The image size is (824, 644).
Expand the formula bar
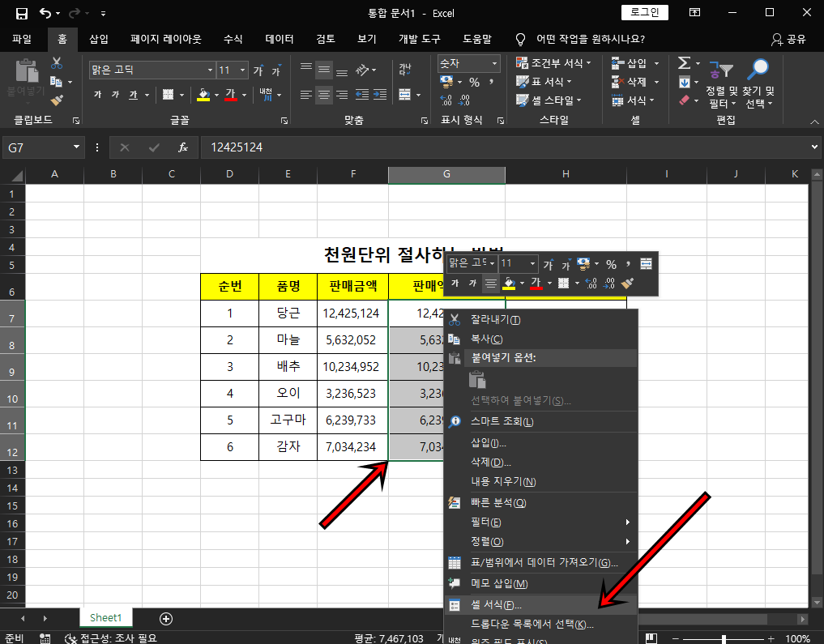pos(814,147)
